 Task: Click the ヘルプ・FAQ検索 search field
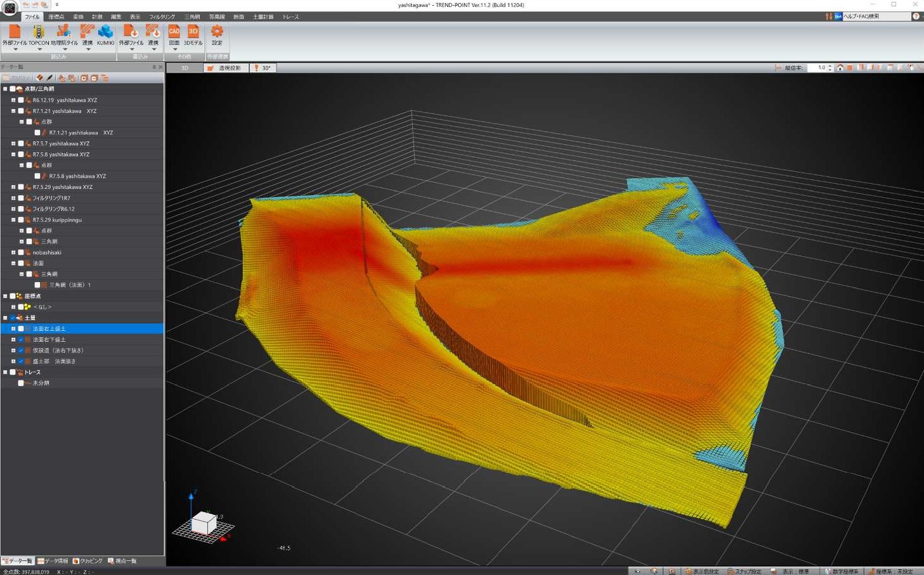tap(875, 16)
